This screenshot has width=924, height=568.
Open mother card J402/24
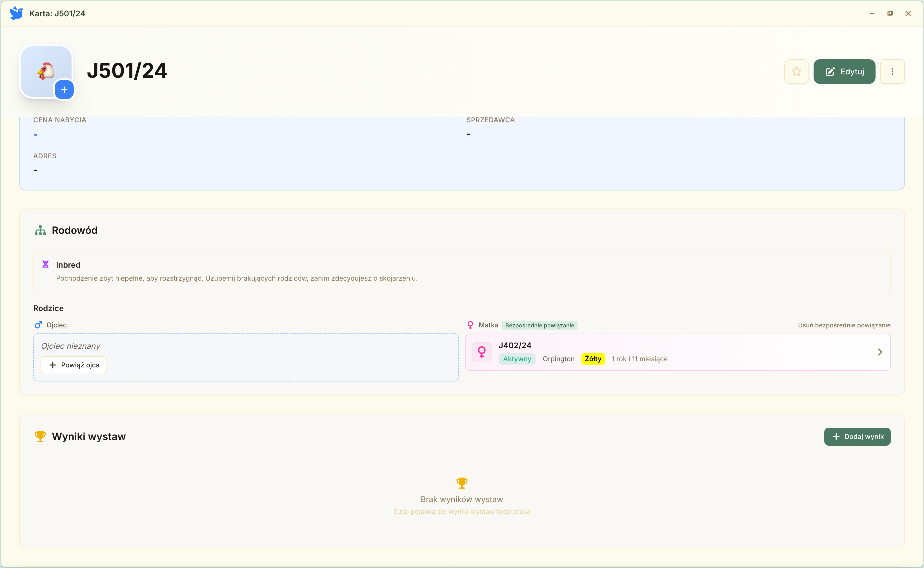tap(678, 352)
